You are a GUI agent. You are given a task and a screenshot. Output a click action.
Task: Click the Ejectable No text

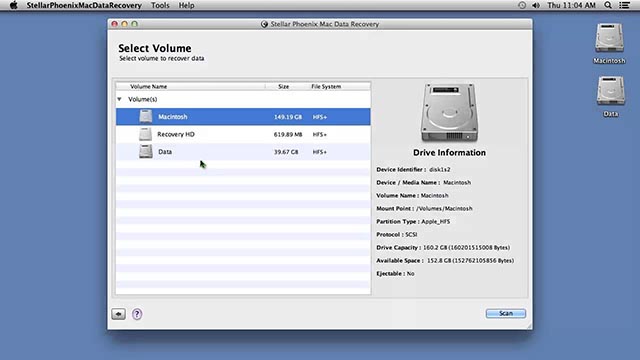395,274
